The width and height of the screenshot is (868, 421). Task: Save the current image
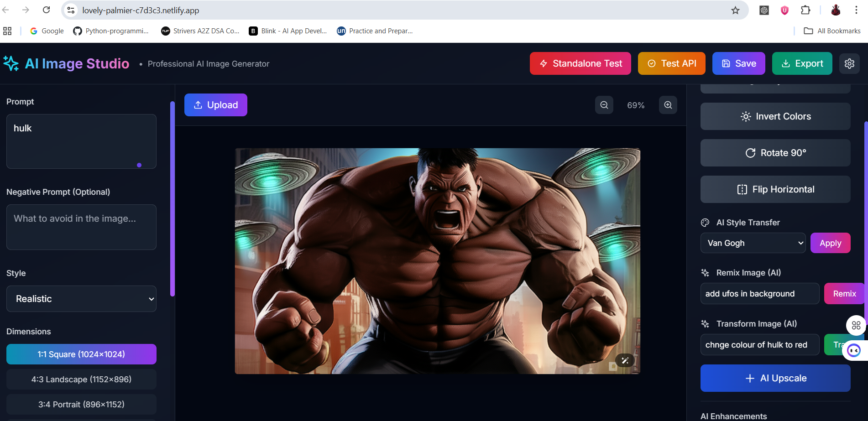click(x=739, y=63)
